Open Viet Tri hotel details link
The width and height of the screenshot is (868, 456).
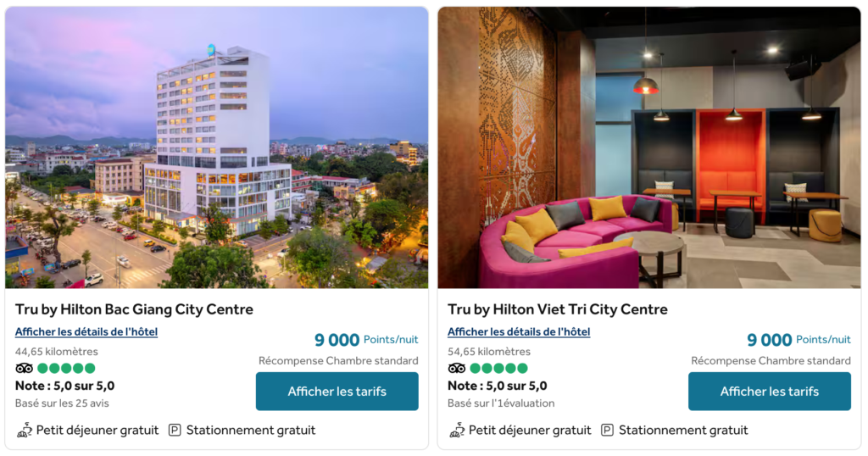pos(519,332)
